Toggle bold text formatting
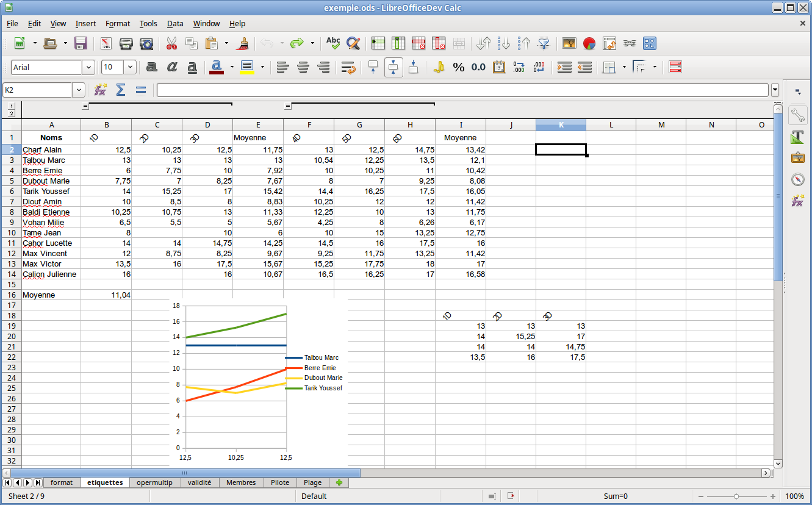This screenshot has height=505, width=812. coord(152,67)
